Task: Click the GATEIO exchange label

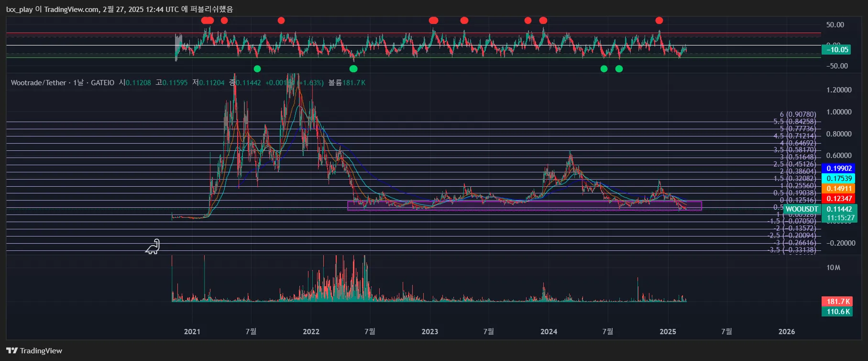Action: coord(102,83)
